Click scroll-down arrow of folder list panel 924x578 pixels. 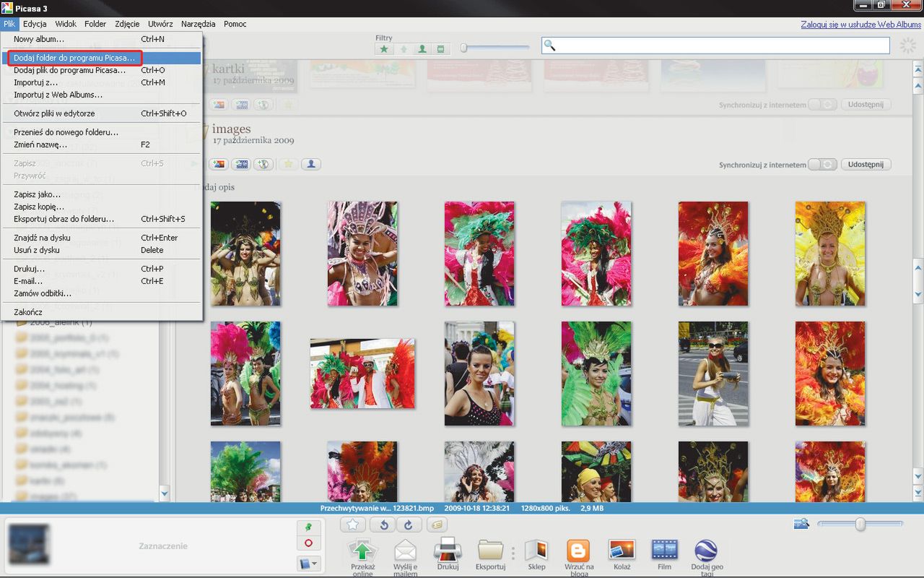164,493
